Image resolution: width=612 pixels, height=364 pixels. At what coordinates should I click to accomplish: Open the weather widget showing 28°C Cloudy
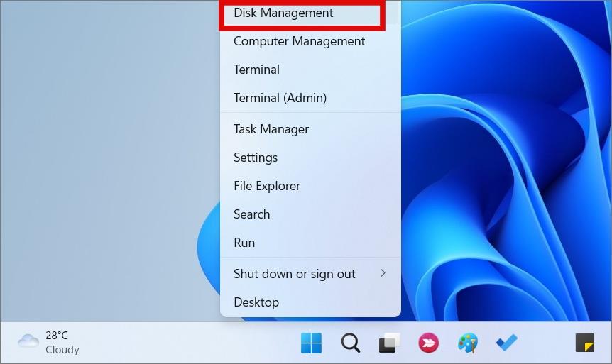(48, 343)
